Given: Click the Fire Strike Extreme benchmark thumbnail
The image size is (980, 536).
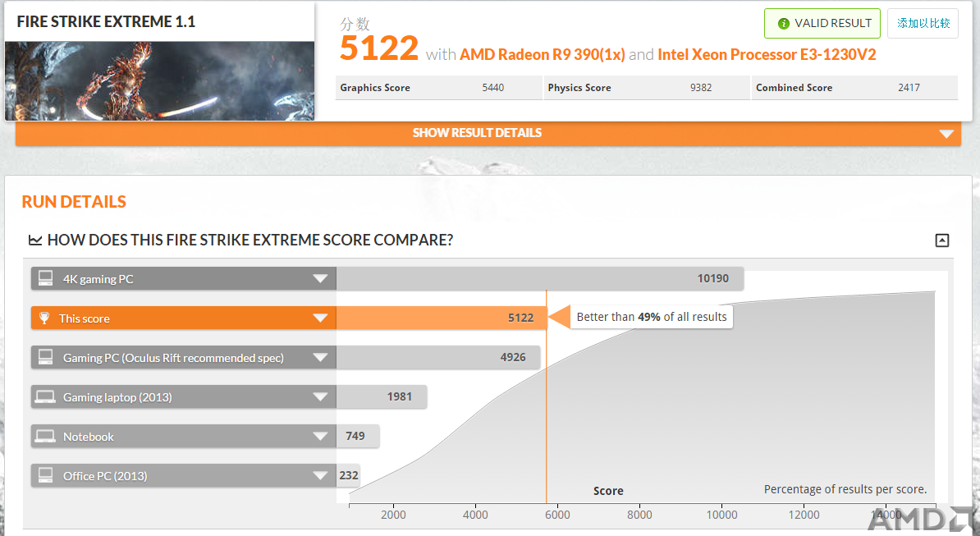Looking at the screenshot, I should pos(159,81).
